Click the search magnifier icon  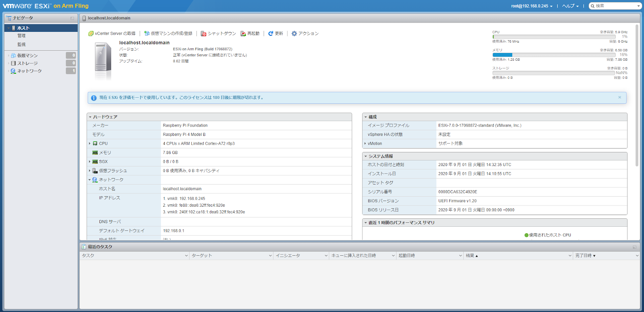(593, 6)
